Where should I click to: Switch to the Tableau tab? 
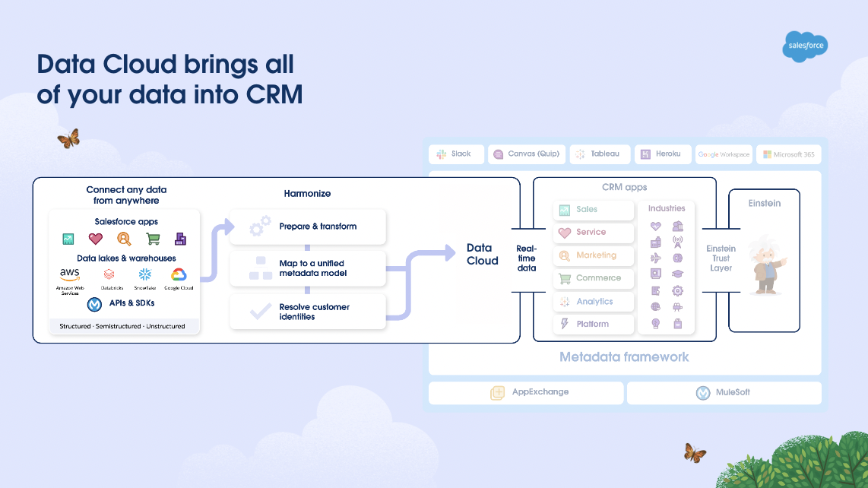600,154
